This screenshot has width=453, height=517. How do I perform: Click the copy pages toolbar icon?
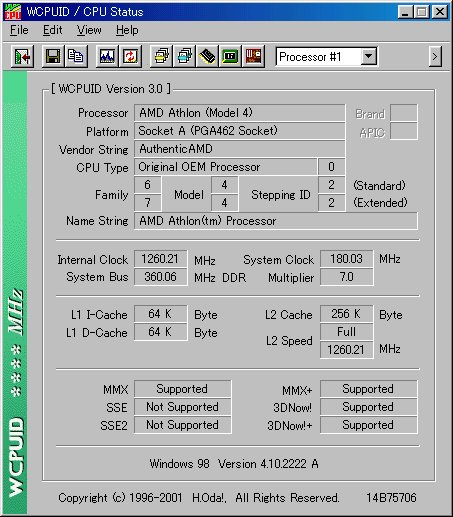[76, 57]
